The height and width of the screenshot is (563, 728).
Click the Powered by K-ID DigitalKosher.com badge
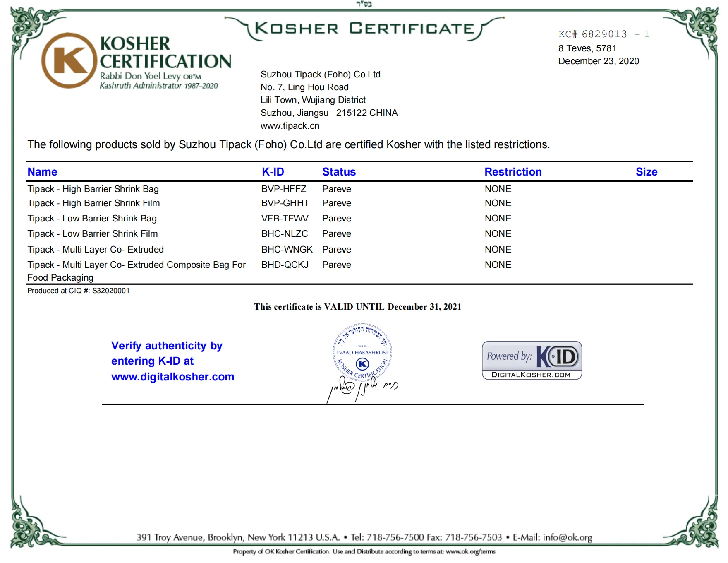pos(532,360)
